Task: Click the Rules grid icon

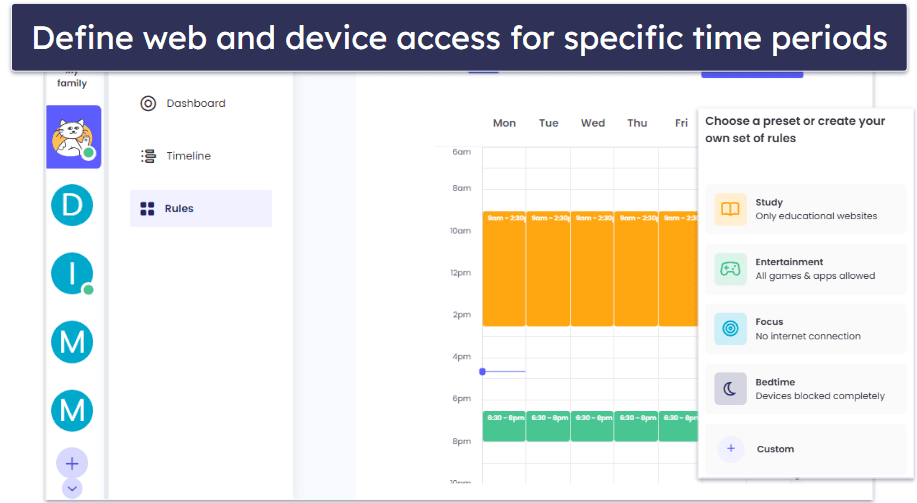Action: tap(147, 209)
